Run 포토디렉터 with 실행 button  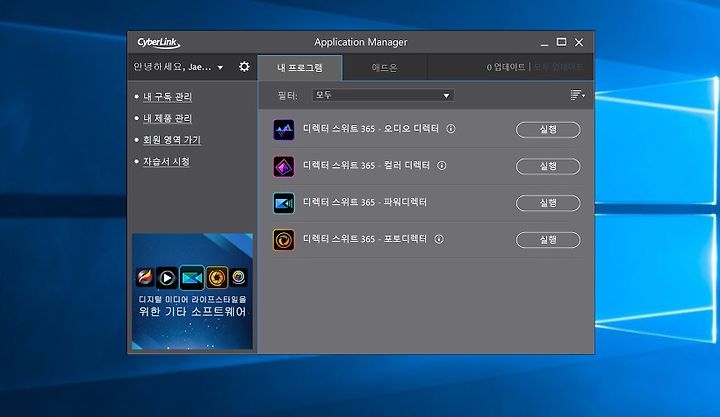(548, 240)
